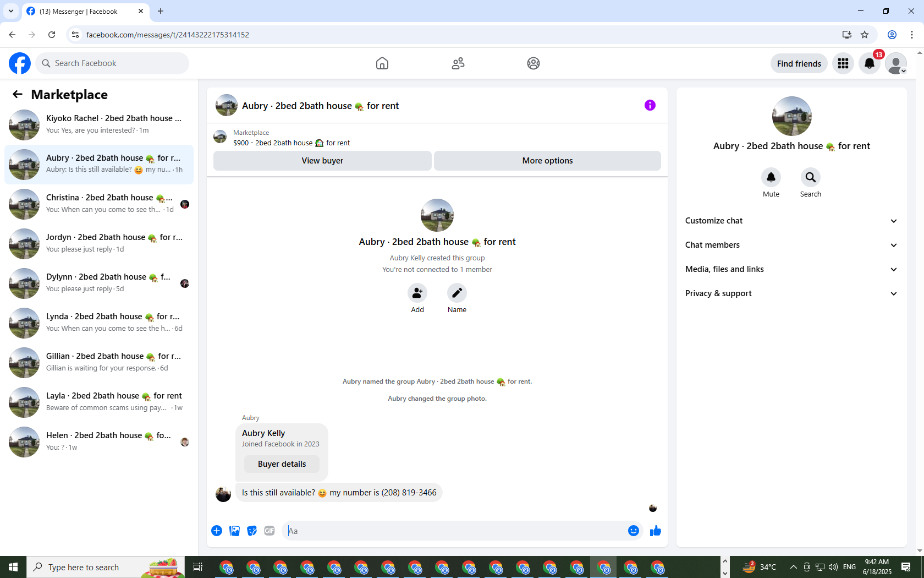Viewport: 924px width, 578px height.
Task: Open Buyer details for Aubry Kelly
Action: (x=282, y=464)
